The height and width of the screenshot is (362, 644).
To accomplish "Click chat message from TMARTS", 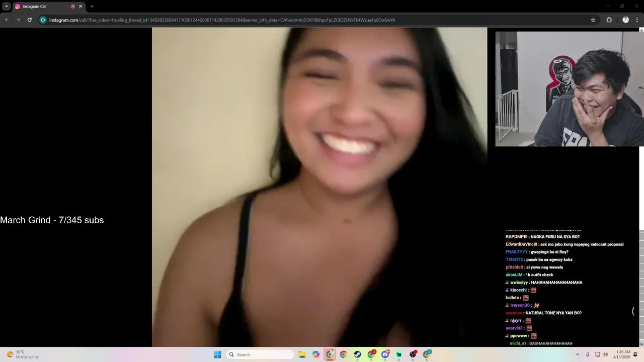I will [539, 259].
